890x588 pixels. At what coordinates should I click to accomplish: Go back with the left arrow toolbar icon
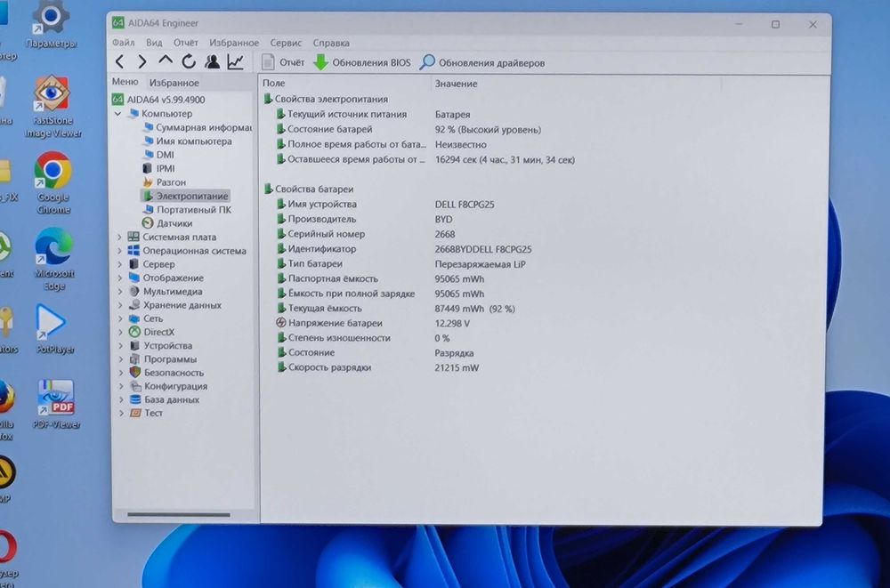click(119, 61)
